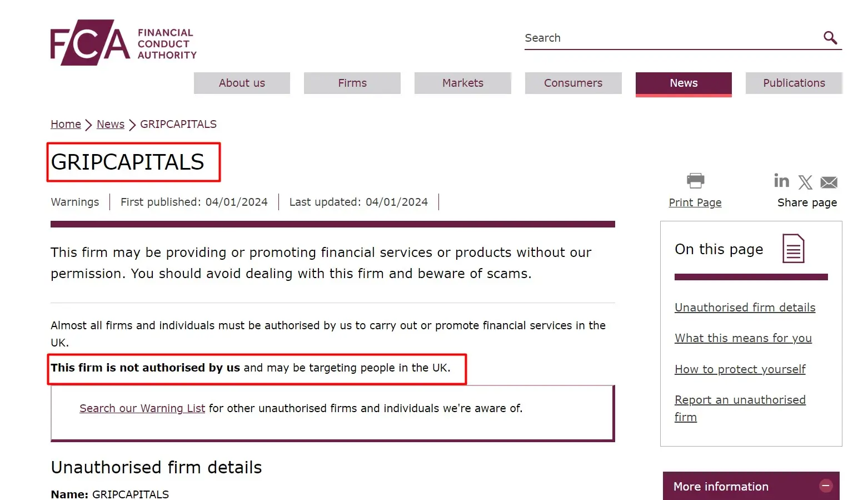
Task: Click the FCA logo
Action: click(x=123, y=43)
